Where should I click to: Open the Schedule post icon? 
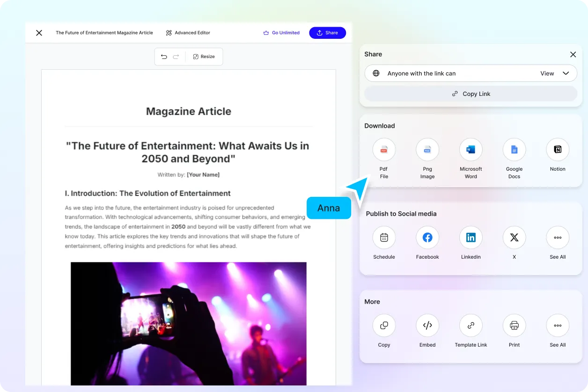coord(384,238)
